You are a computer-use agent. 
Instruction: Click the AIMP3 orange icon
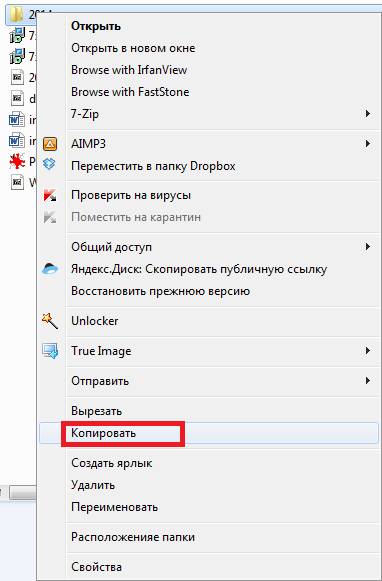tap(50, 143)
